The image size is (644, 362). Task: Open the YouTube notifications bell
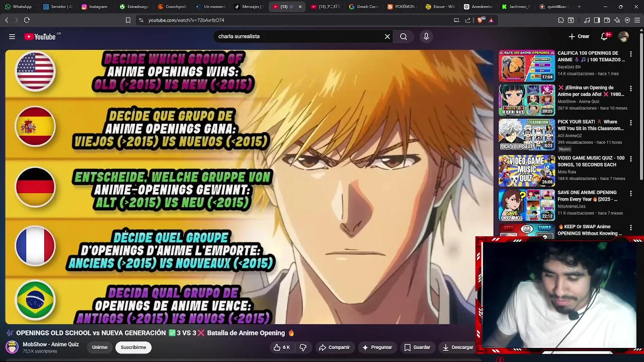click(x=605, y=36)
